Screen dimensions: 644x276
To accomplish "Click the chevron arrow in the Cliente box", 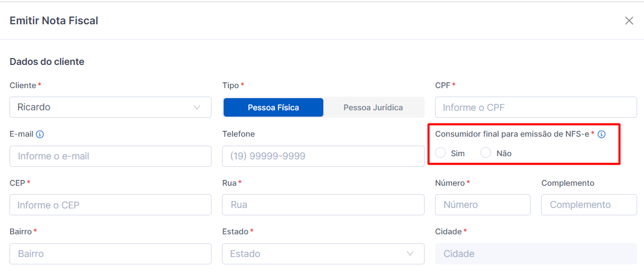I will (x=197, y=107).
